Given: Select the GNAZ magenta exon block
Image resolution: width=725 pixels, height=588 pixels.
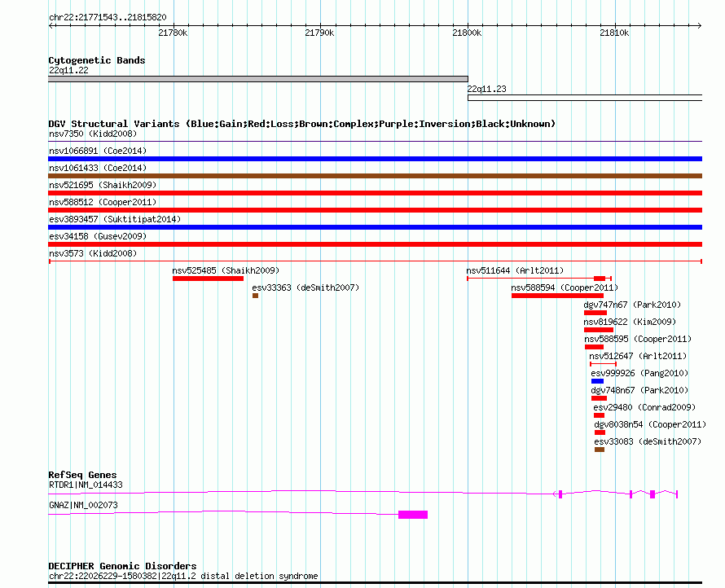Looking at the screenshot, I should click(413, 515).
